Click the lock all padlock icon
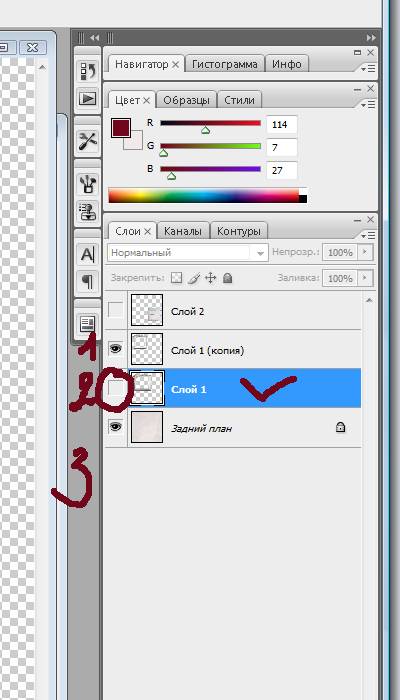 click(228, 279)
